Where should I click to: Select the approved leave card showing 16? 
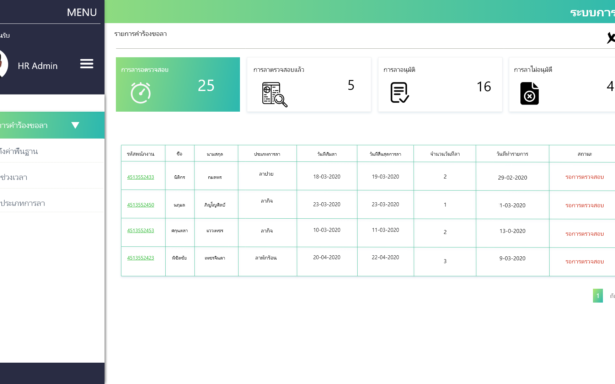[x=440, y=85]
